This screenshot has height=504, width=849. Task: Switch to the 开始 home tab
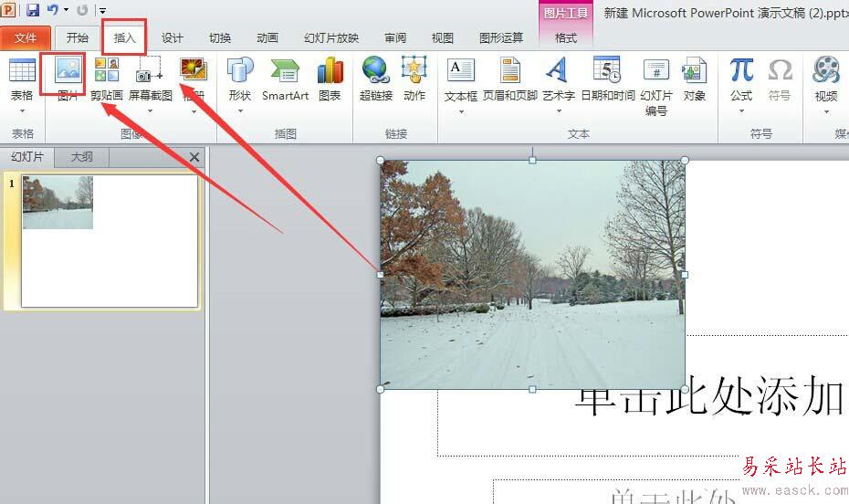pyautogui.click(x=78, y=37)
